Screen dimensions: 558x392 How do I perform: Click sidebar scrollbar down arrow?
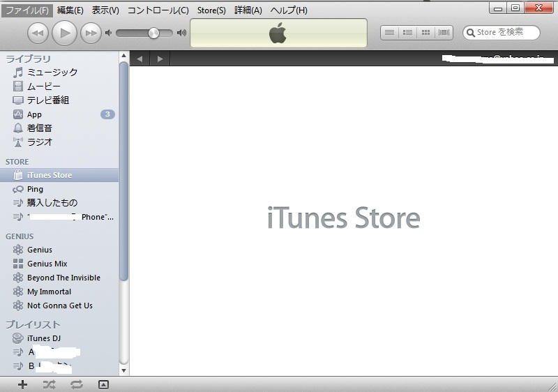tap(124, 370)
